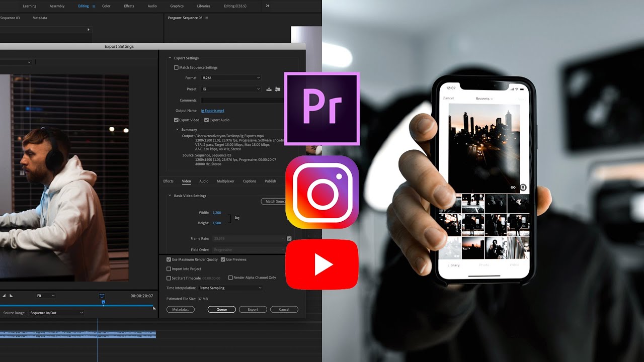This screenshot has width=644, height=362.
Task: Open the Source Range Sequence In/Out dropdown
Action: pyautogui.click(x=56, y=313)
